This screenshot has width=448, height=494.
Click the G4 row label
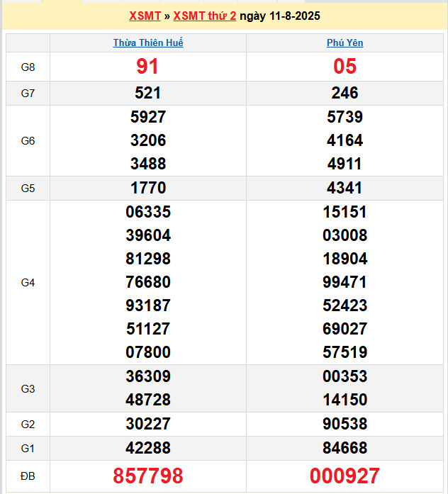28,283
